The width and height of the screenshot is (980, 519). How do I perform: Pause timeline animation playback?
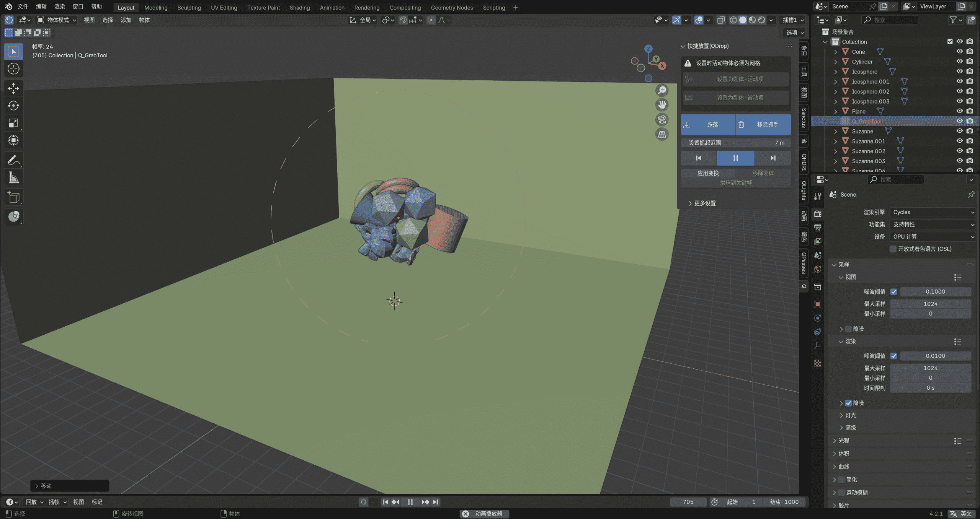[410, 502]
